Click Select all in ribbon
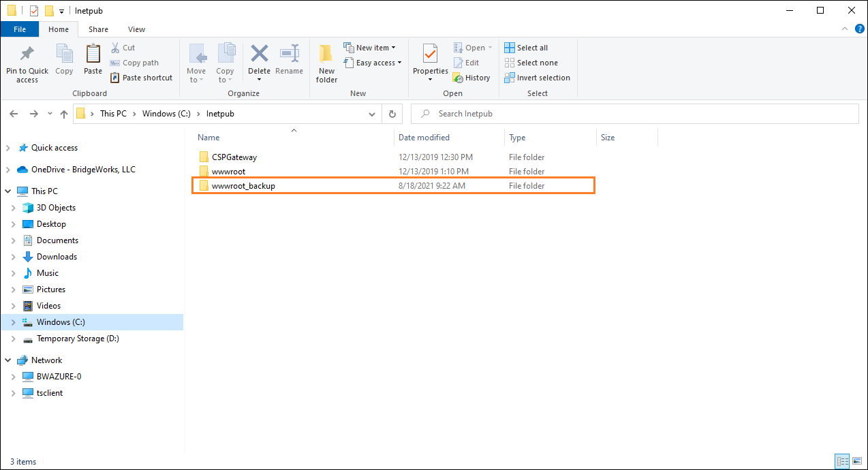 pos(526,48)
